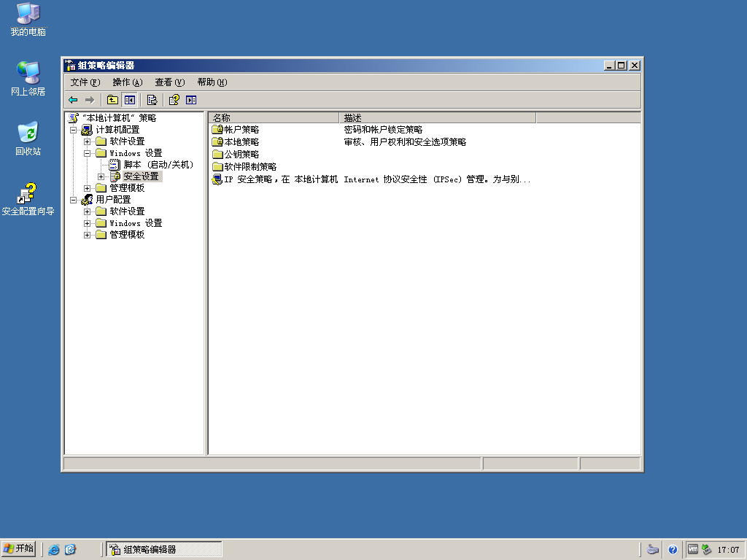The height and width of the screenshot is (560, 747).
Task: Select the 软件限制策略 folder icon
Action: (x=217, y=167)
